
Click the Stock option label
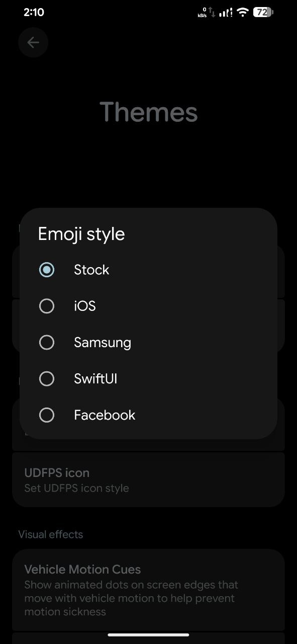[x=91, y=270]
